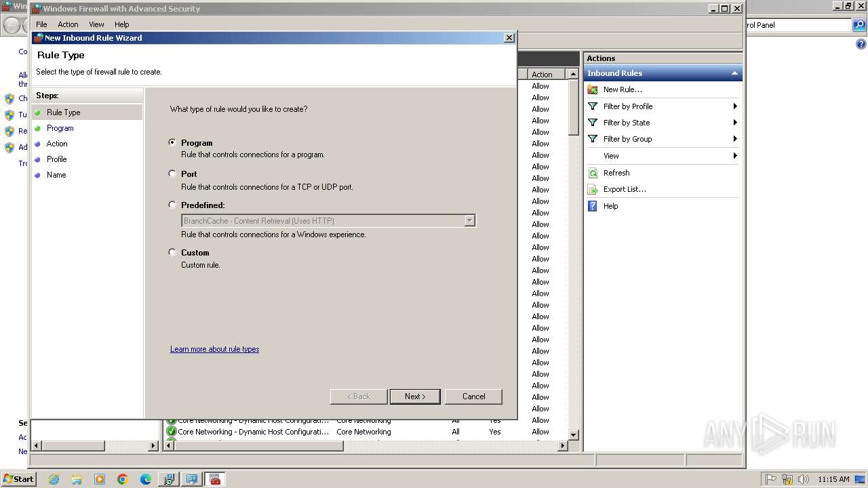Screen dimensions: 868x488
Task: Open Windows Media Player from the taskbar
Action: 100,479
